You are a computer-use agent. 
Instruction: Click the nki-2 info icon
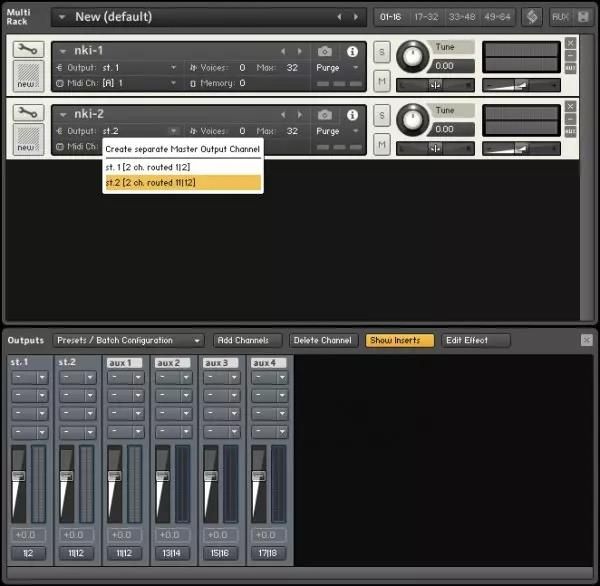tap(352, 113)
